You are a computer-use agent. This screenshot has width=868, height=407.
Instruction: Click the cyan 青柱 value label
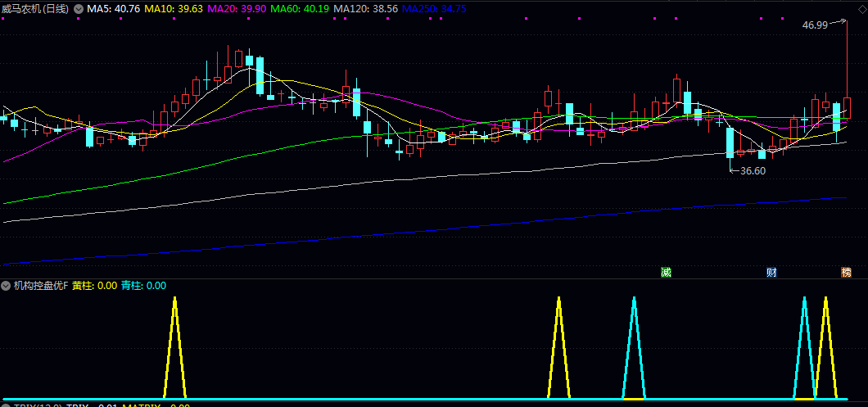(143, 286)
